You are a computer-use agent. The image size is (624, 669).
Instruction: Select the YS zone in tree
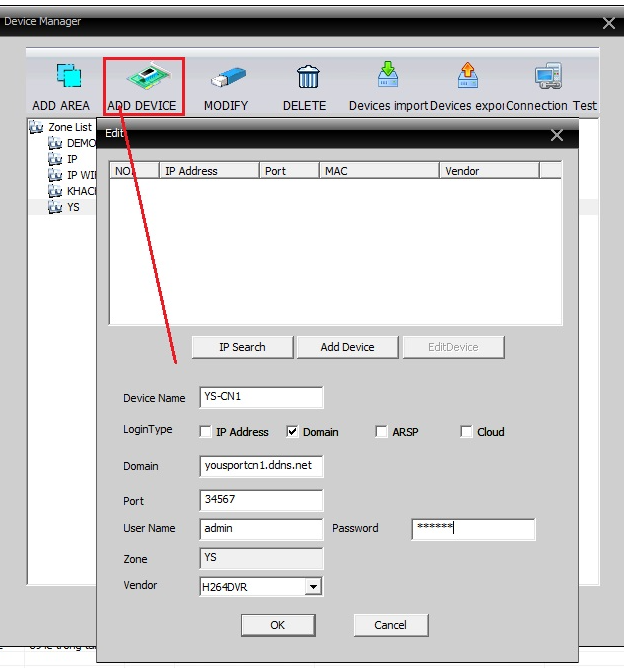73,207
